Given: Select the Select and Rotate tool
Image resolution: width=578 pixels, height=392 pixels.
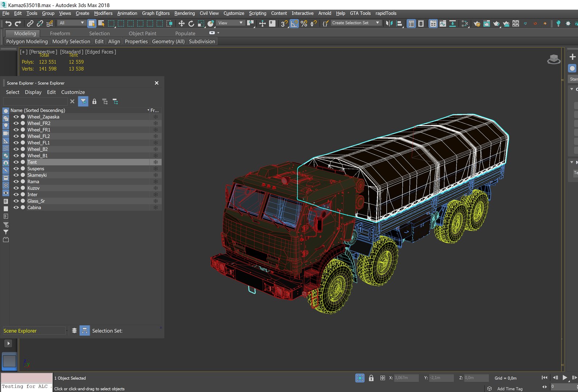Looking at the screenshot, I should pyautogui.click(x=191, y=24).
